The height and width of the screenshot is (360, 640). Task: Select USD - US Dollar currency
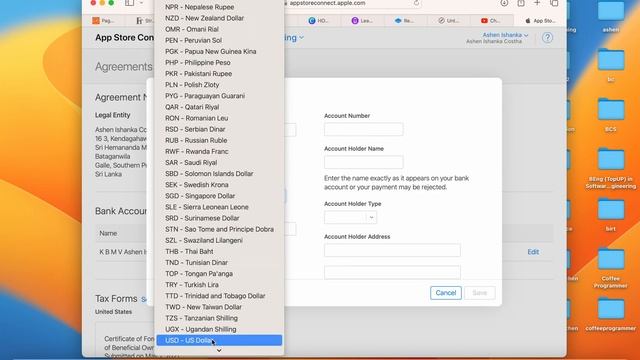click(x=219, y=340)
